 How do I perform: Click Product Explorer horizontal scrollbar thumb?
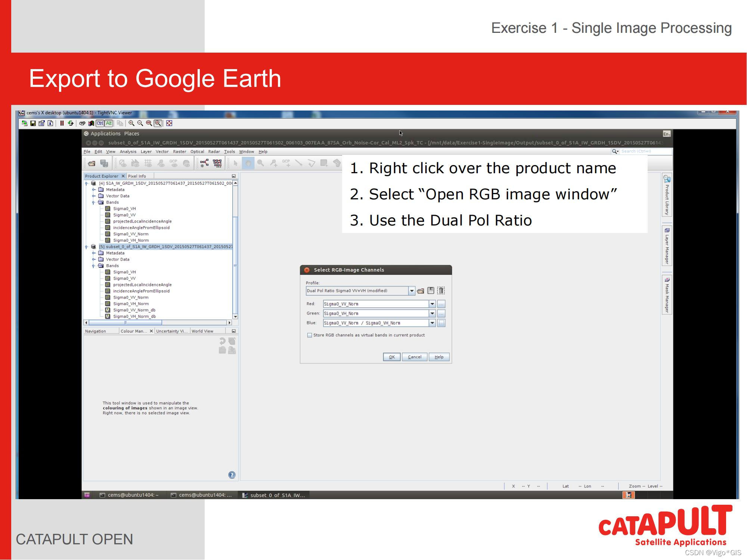125,323
